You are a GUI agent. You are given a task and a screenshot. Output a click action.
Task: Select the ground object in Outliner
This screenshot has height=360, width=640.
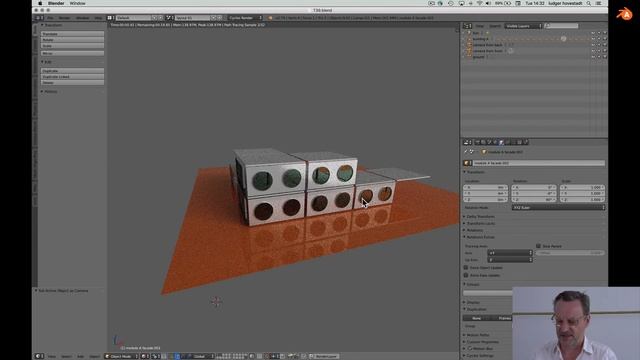[478, 57]
